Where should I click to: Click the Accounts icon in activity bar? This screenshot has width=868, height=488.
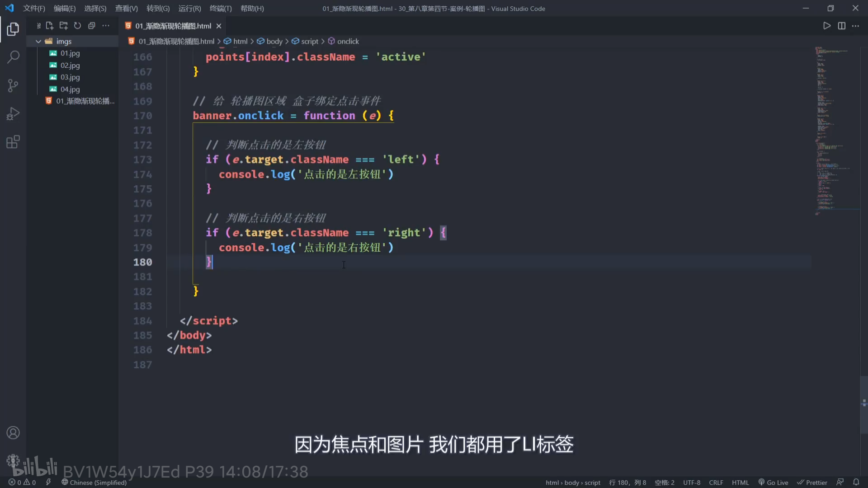coord(13,432)
